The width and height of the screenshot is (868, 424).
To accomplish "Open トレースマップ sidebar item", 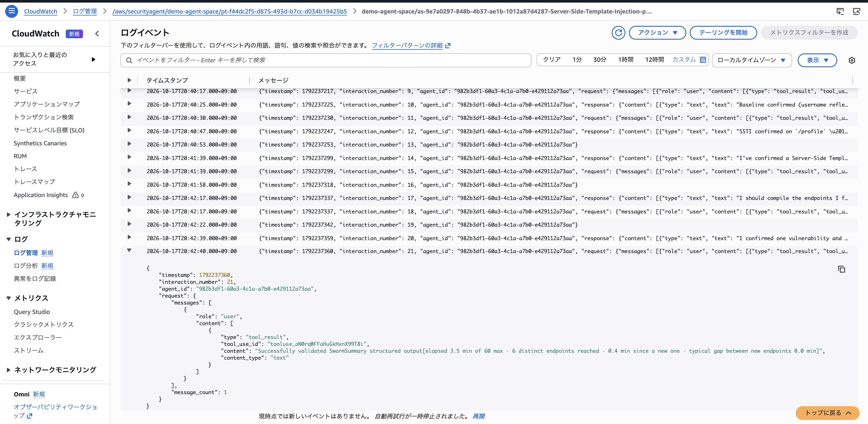I will click(x=34, y=182).
